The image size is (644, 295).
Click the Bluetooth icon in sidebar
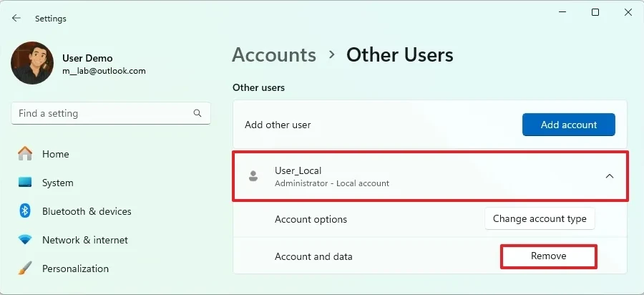[25, 211]
